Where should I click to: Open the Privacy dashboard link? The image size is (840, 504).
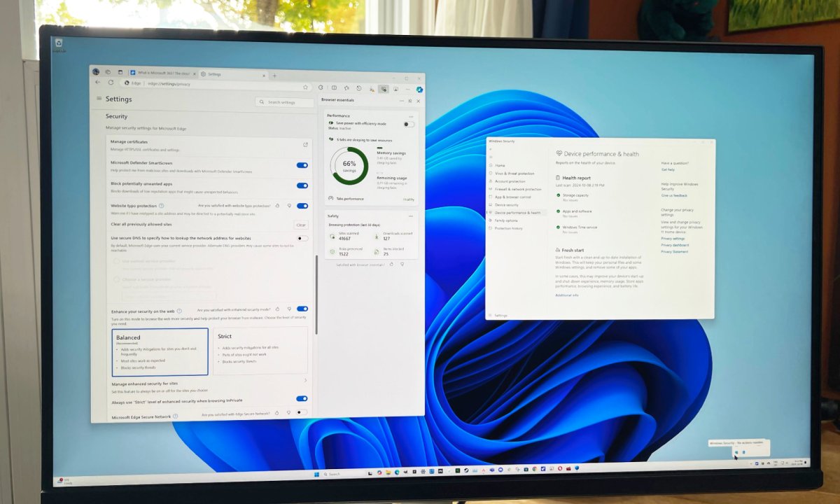675,245
